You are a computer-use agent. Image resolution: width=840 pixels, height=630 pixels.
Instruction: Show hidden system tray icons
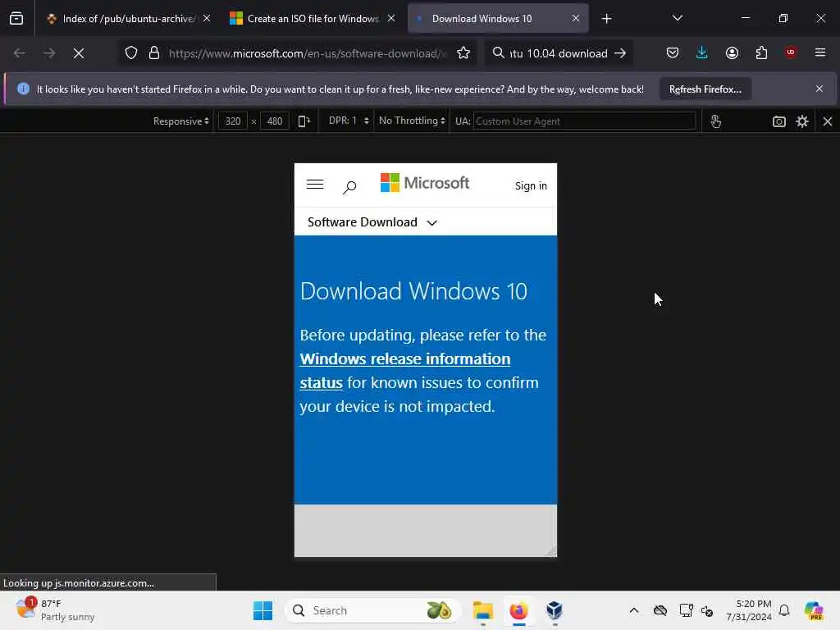pyautogui.click(x=634, y=610)
